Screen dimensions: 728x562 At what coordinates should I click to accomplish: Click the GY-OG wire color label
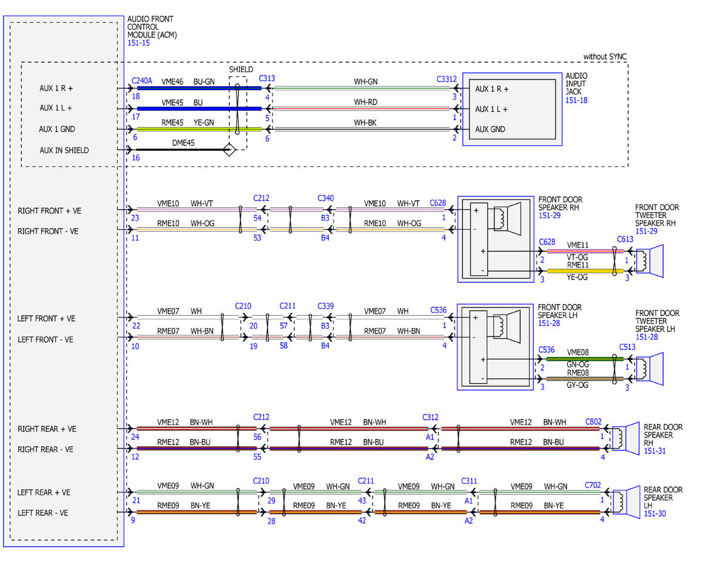(x=577, y=385)
